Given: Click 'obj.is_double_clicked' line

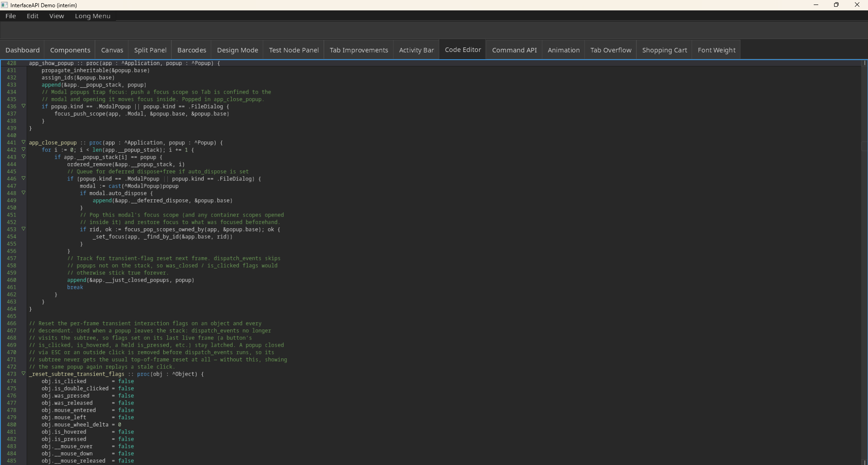Looking at the screenshot, I should pyautogui.click(x=88, y=389).
